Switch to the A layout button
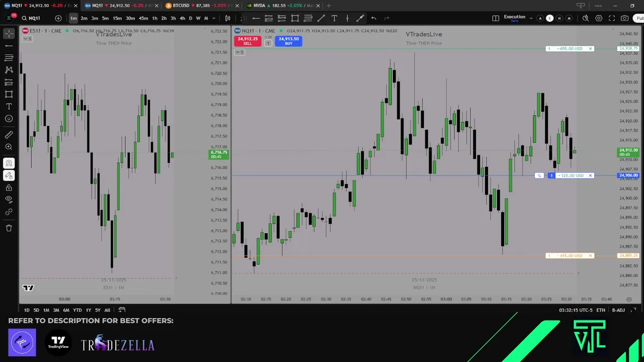Screen dimensions: 644x362 [540, 18]
